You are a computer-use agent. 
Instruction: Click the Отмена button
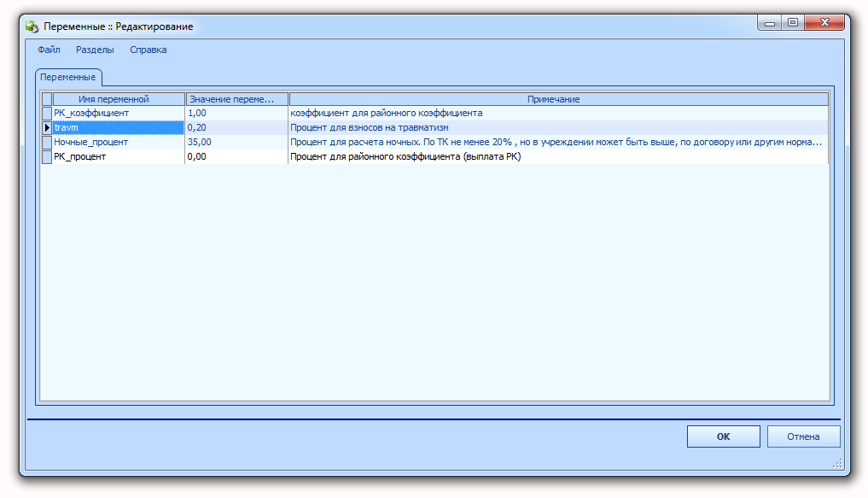pyautogui.click(x=803, y=436)
